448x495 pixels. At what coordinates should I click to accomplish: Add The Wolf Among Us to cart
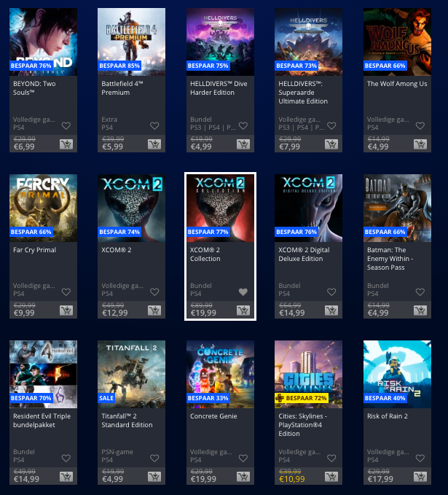pyautogui.click(x=420, y=144)
